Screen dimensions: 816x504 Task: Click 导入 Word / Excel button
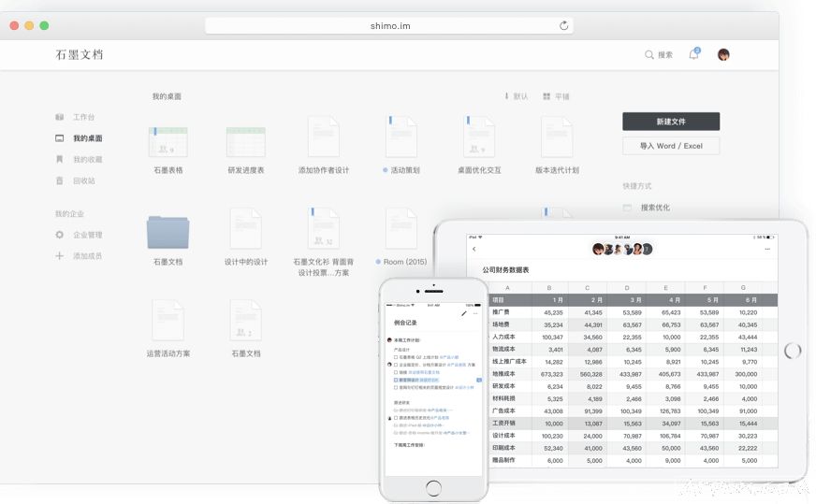tap(671, 146)
